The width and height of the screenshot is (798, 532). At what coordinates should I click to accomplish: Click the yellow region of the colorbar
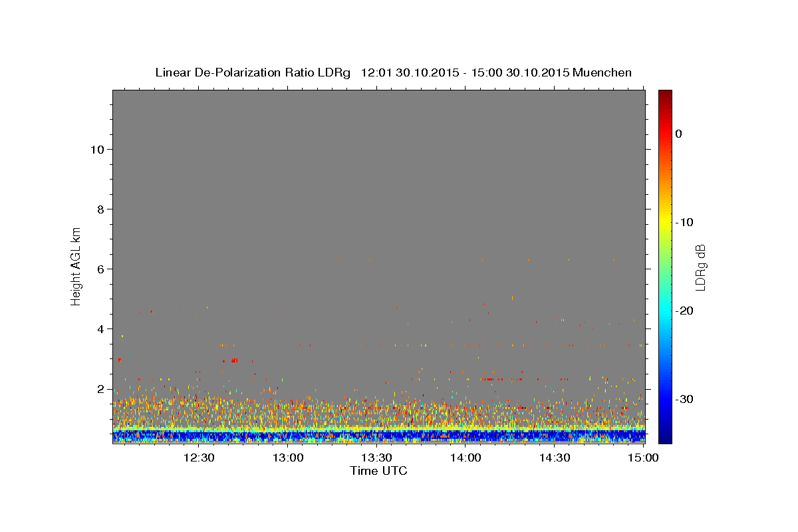(x=665, y=222)
